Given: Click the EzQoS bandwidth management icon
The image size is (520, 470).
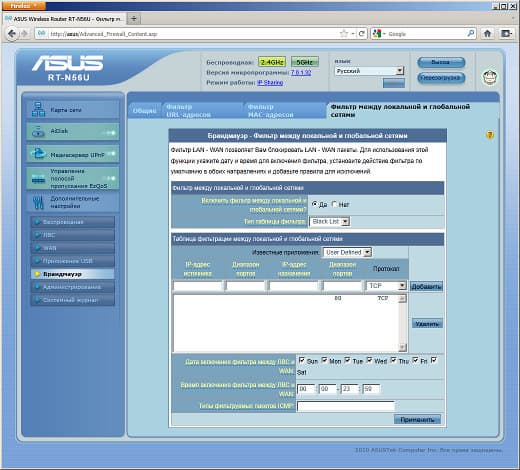Looking at the screenshot, I should [x=38, y=179].
